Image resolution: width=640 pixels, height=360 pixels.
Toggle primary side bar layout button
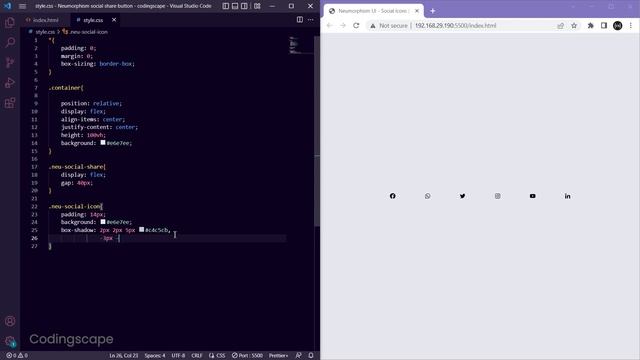tap(226, 6)
